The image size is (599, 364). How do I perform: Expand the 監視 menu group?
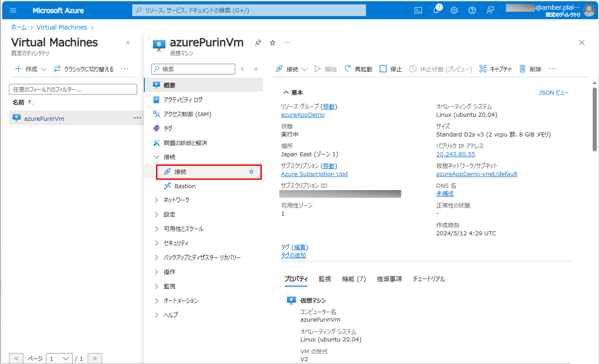coord(156,286)
